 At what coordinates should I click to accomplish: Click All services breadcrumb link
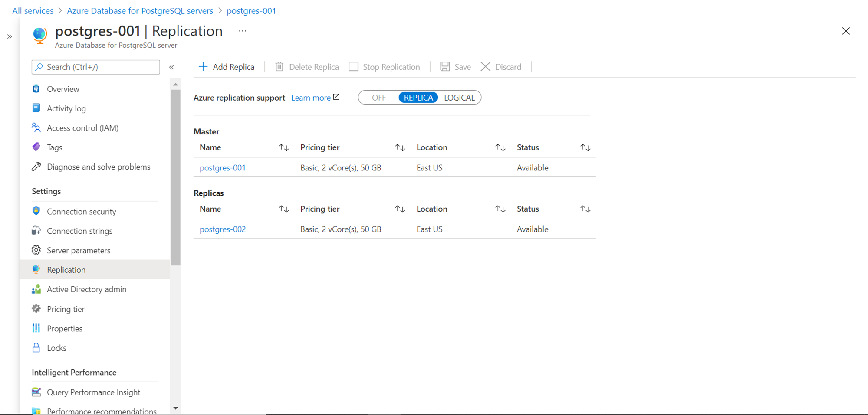click(33, 11)
